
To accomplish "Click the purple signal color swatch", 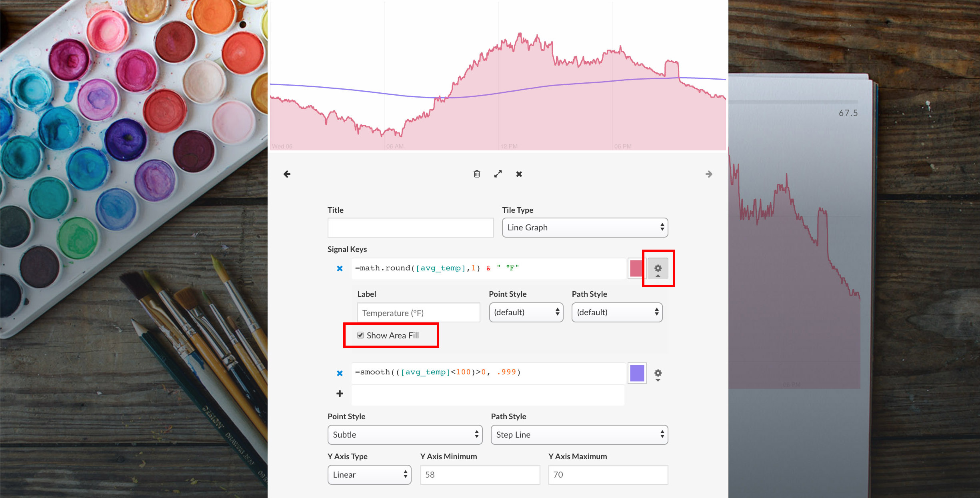I will tap(637, 373).
